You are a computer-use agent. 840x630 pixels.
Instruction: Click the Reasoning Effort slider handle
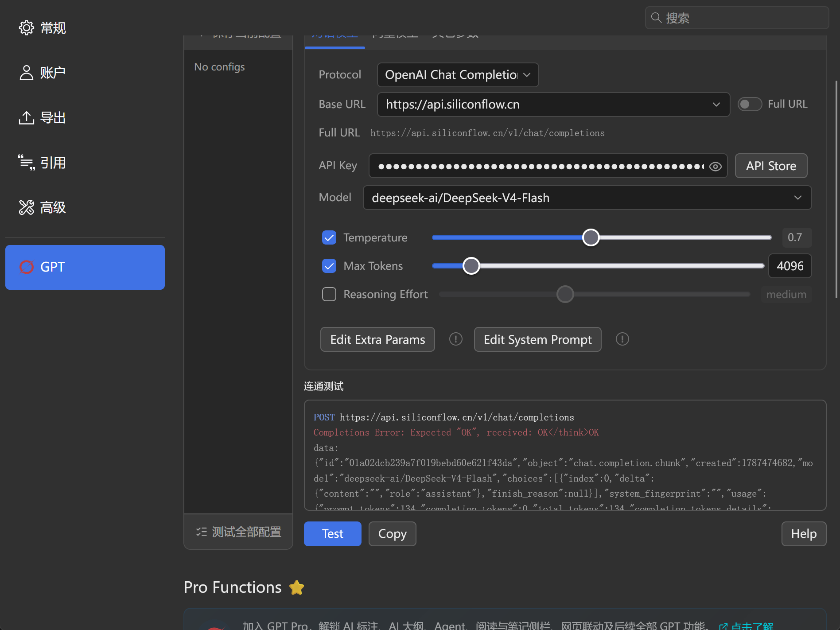[x=565, y=294]
